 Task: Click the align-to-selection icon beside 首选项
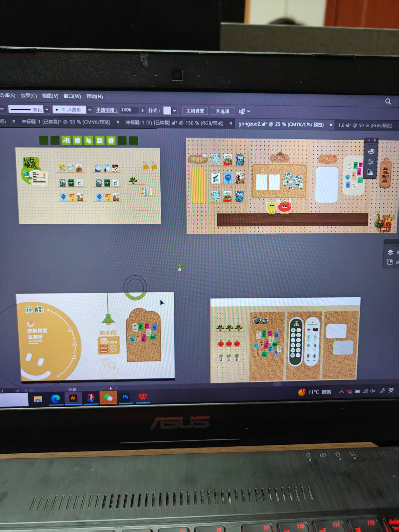coord(242,111)
